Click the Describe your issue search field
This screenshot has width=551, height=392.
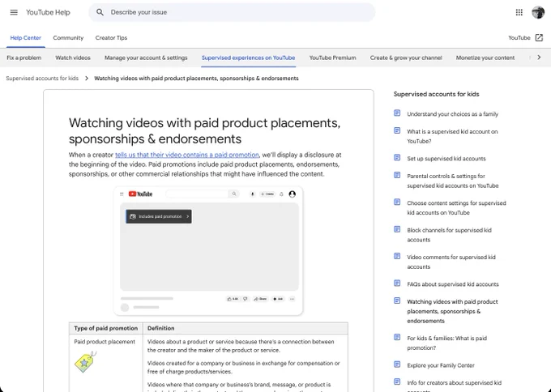[x=232, y=12]
